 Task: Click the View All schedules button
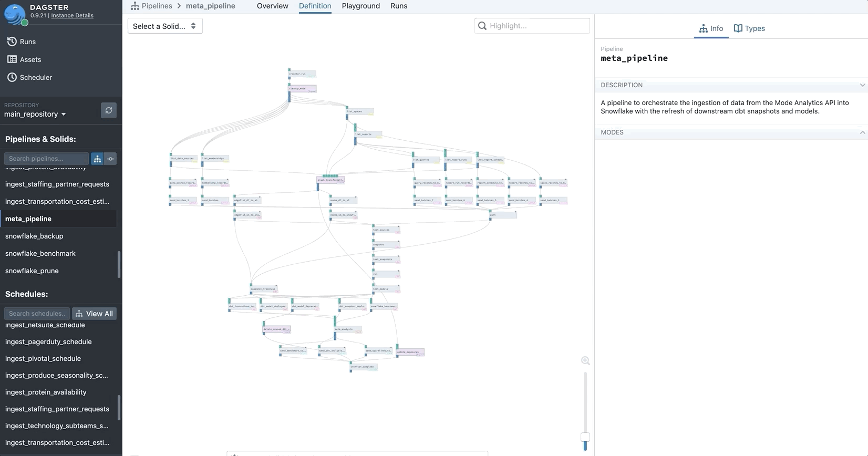[94, 314]
